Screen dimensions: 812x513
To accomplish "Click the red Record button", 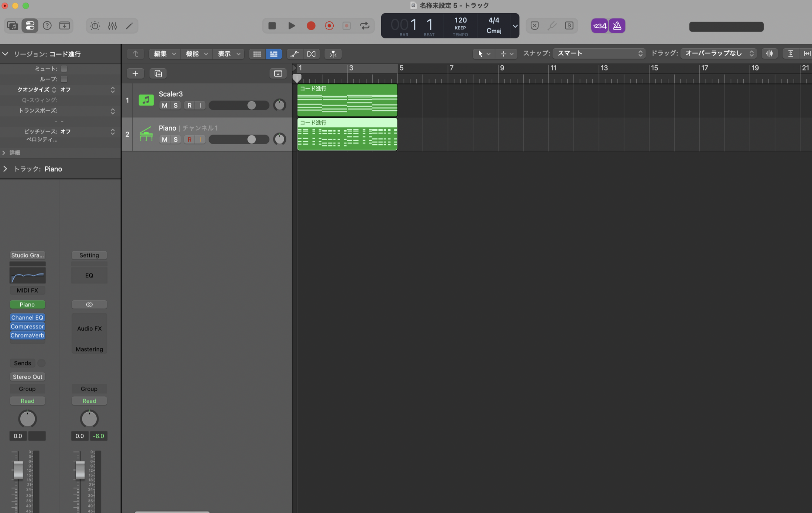I will tap(311, 25).
